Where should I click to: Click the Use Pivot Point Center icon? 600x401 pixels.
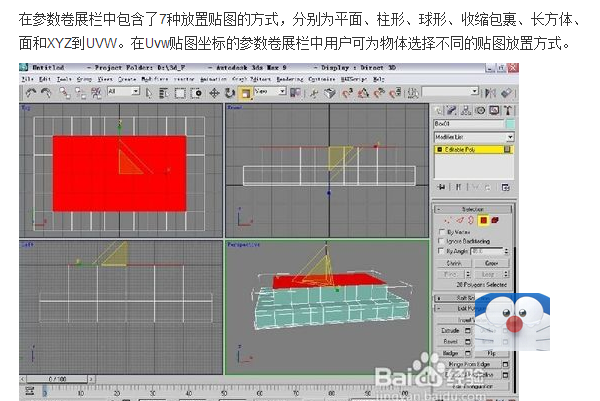[295, 93]
